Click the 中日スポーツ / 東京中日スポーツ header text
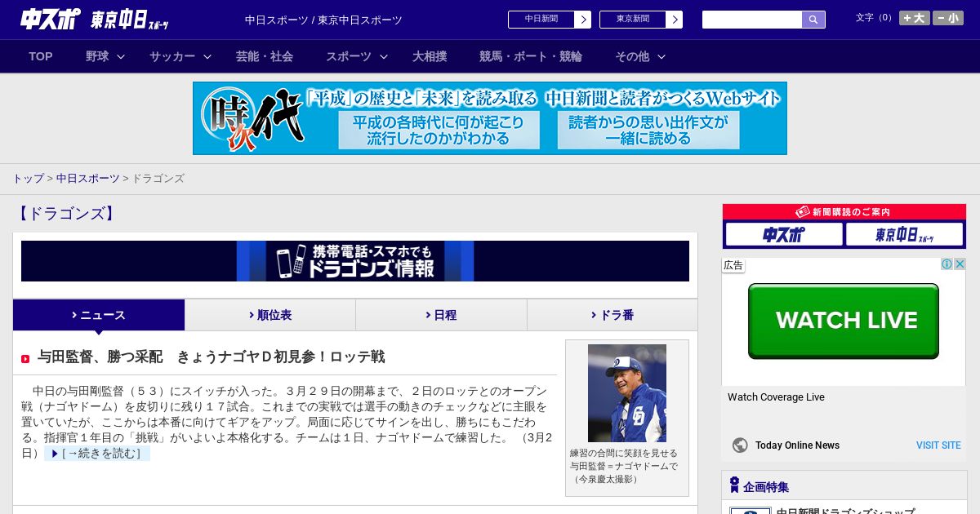The width and height of the screenshot is (980, 514). click(x=323, y=20)
